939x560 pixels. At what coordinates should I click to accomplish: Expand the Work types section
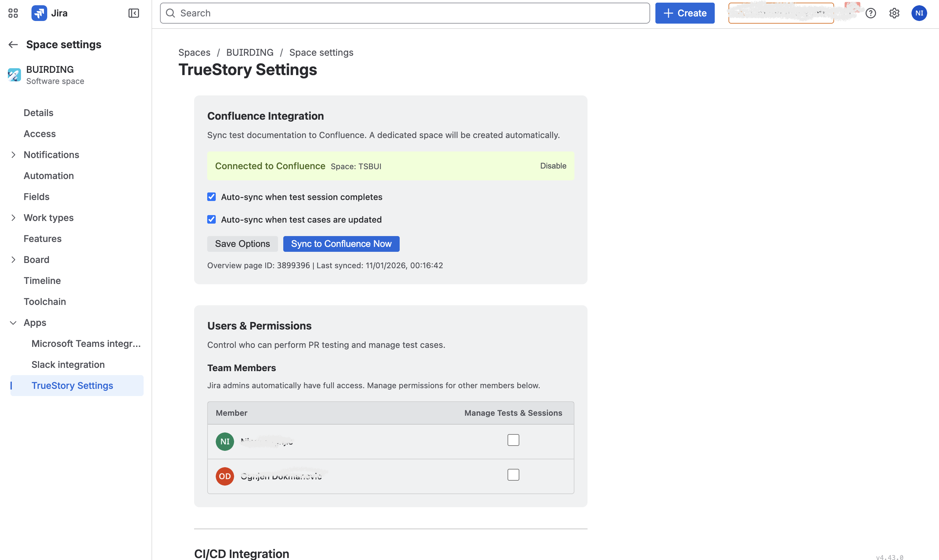coord(13,218)
